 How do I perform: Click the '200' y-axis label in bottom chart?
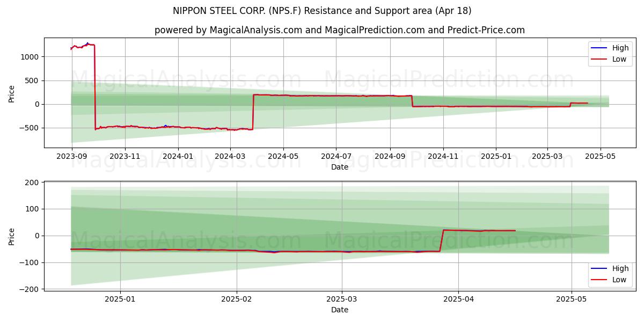(32, 182)
